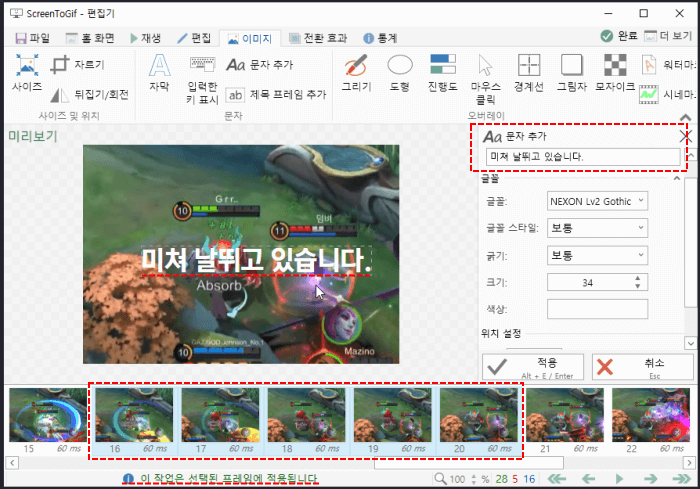Select frame 22 thumbnail
This screenshot has height=489, width=700.
click(x=651, y=421)
